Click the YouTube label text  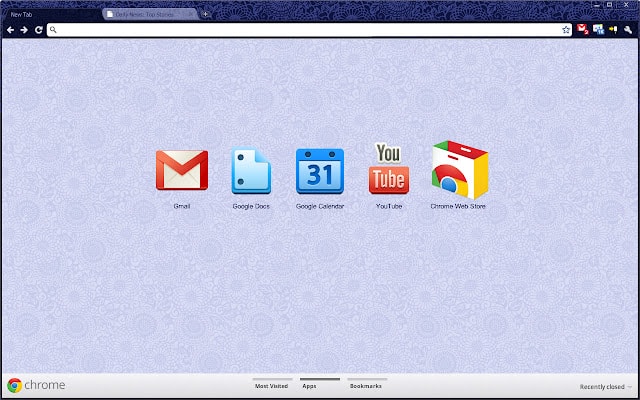389,206
